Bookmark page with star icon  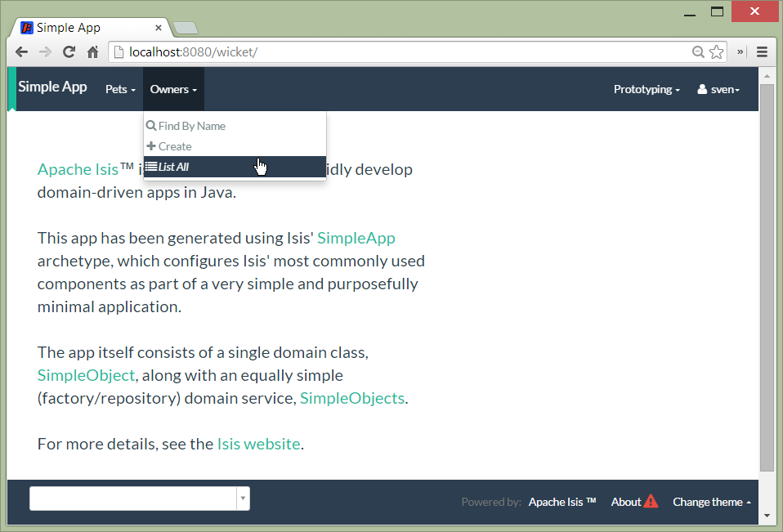[x=717, y=51]
